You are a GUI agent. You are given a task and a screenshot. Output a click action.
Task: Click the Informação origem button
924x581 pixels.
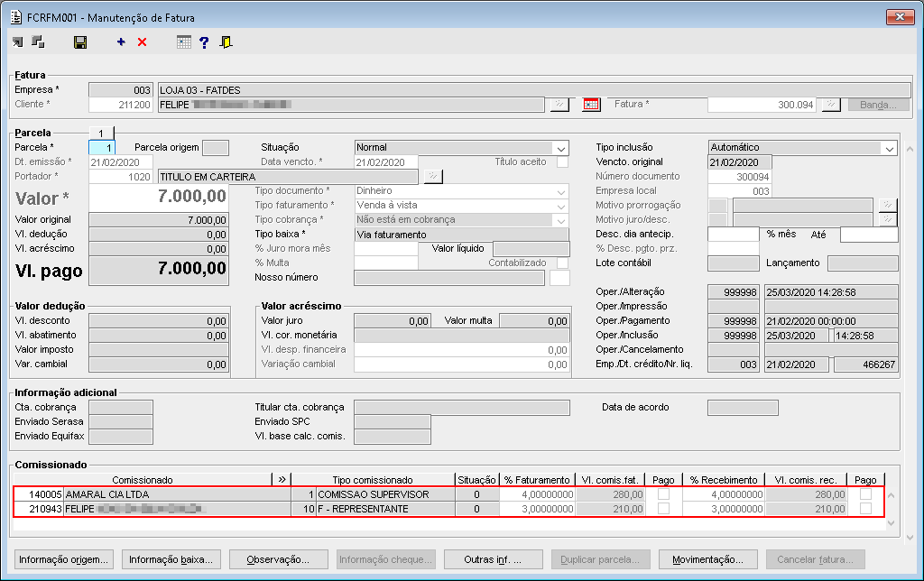coord(64,559)
